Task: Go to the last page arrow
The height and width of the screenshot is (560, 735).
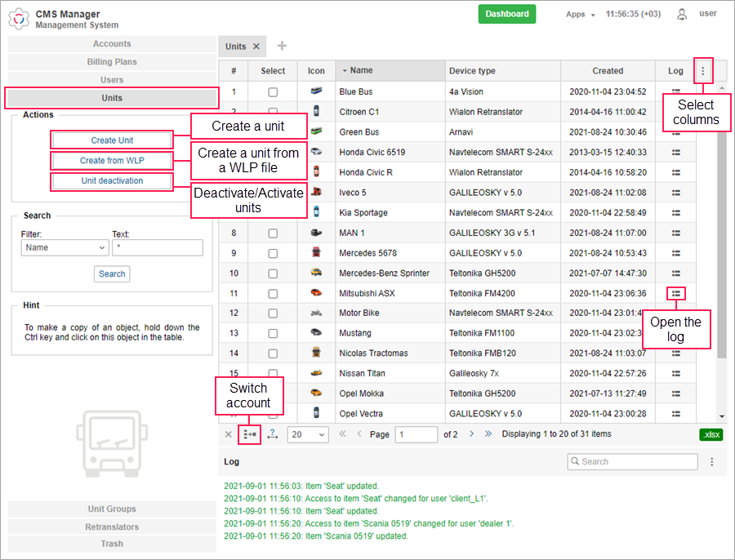Action: coord(488,434)
